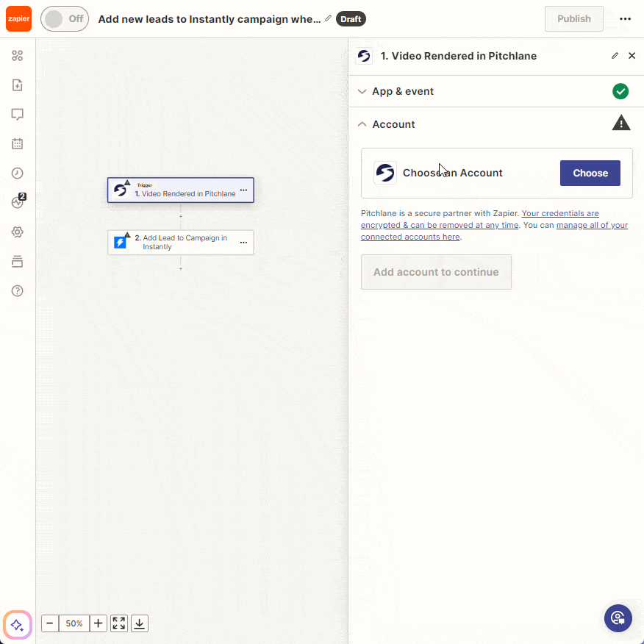The width and height of the screenshot is (644, 644).
Task: Open the AI copilot sparkle button
Action: (x=17, y=625)
